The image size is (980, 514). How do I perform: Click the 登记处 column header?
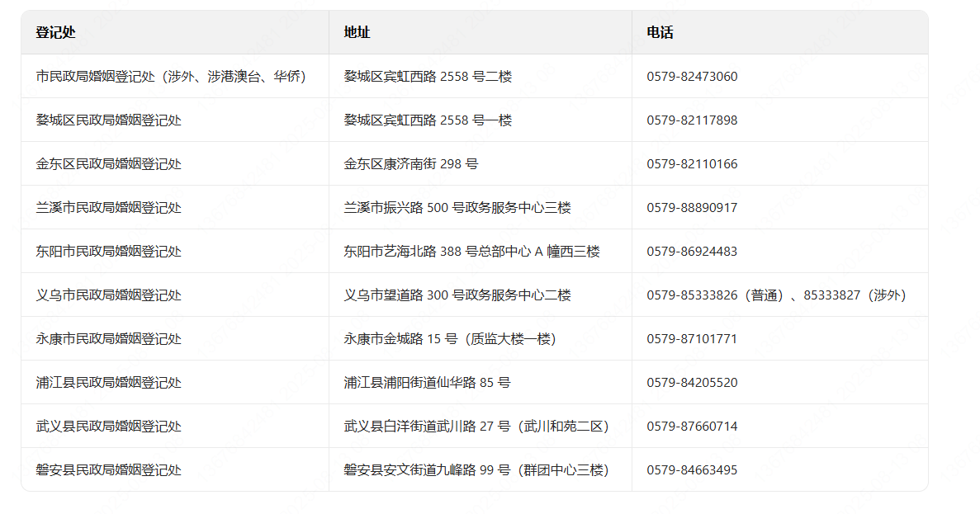(175, 32)
